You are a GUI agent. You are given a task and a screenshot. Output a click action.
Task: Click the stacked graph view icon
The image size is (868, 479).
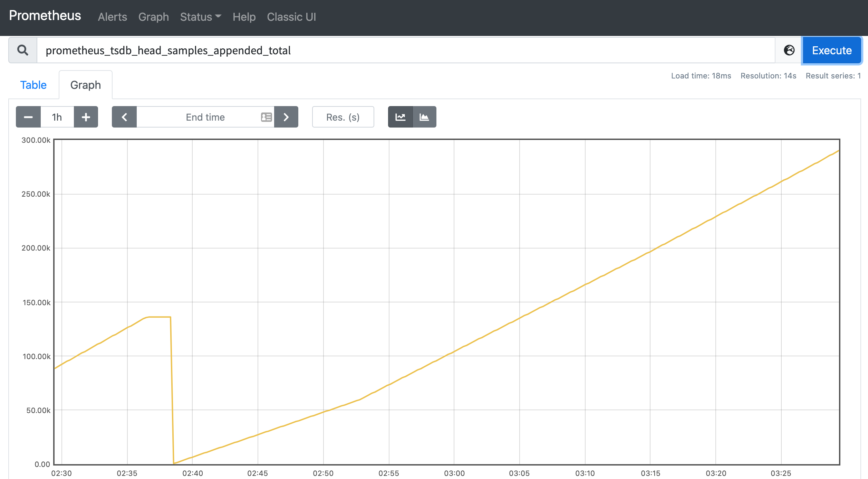425,117
